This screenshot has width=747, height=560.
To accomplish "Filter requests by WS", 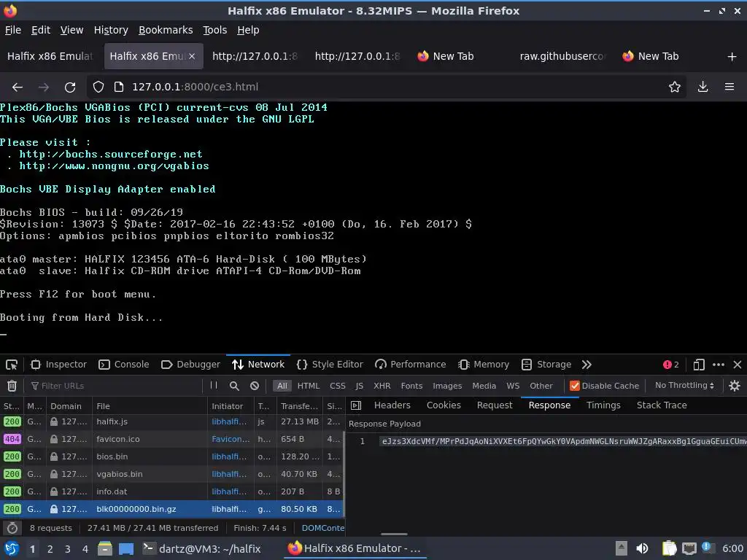I will (513, 386).
